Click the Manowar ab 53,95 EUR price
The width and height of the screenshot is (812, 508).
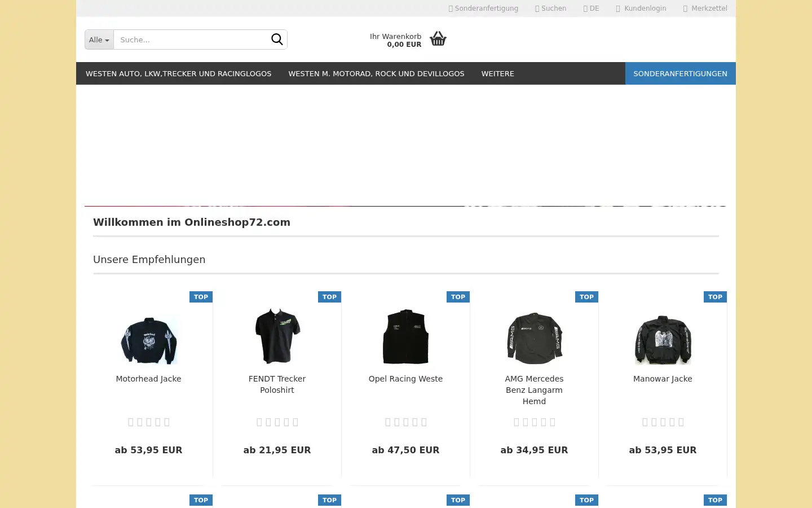coord(663,450)
